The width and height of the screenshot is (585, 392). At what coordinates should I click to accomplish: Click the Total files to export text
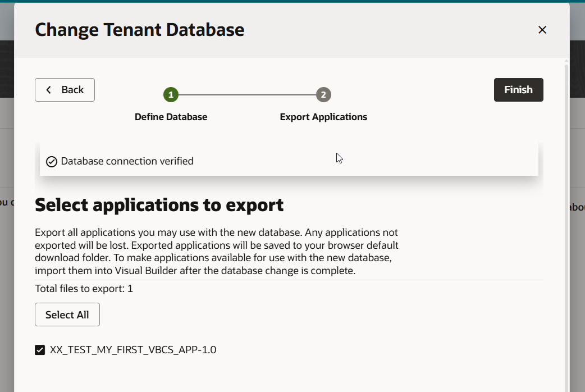[84, 289]
